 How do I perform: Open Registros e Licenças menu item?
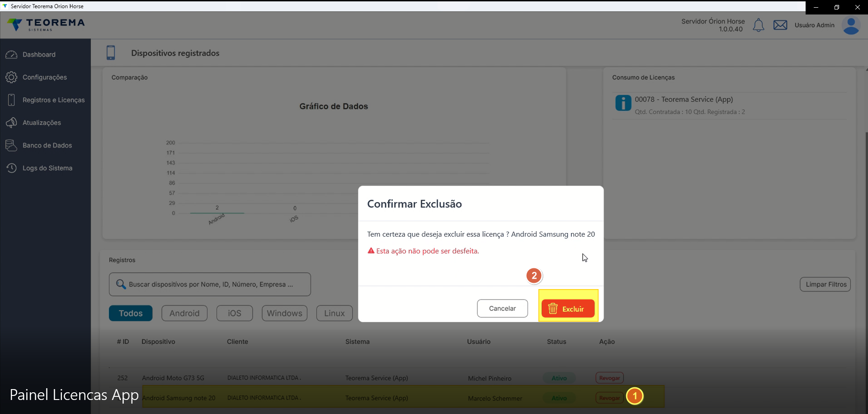tap(54, 100)
